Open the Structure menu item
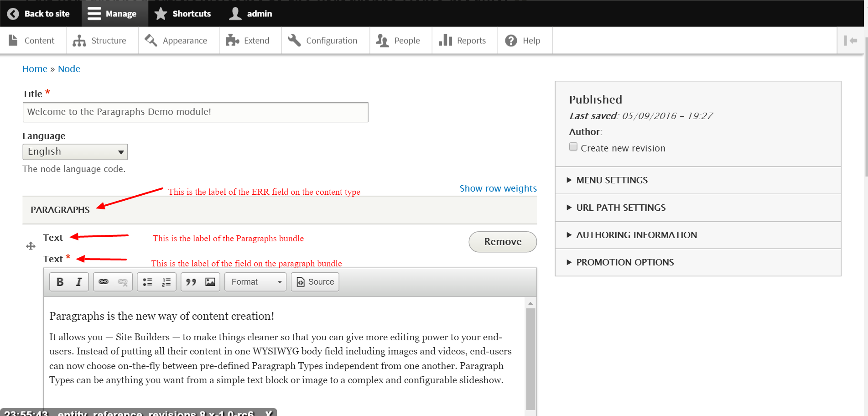This screenshot has height=416, width=868. click(99, 41)
